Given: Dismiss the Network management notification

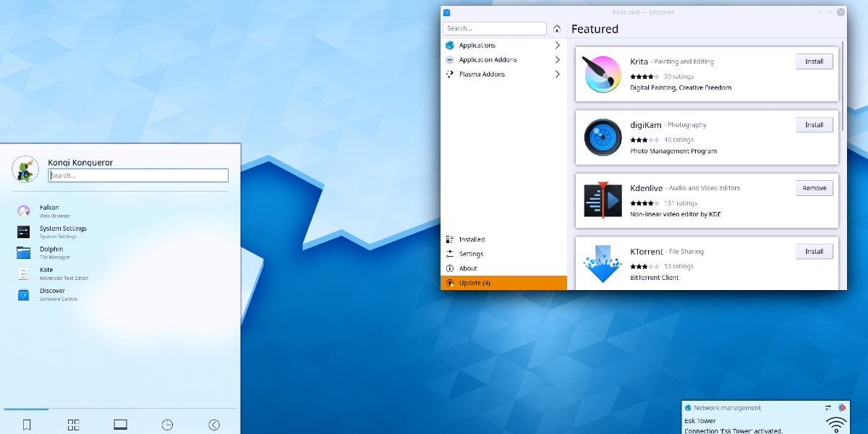Looking at the screenshot, I should point(842,408).
